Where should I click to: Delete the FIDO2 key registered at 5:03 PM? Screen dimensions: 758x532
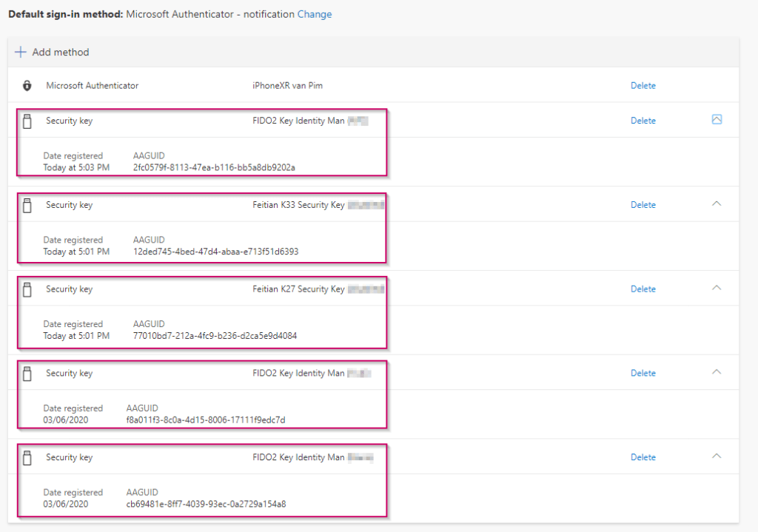pos(643,121)
